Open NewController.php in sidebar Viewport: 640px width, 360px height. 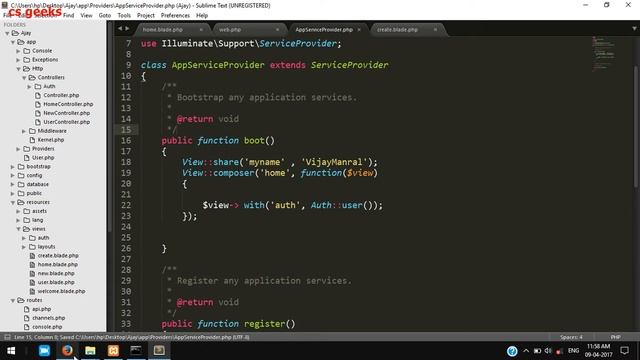coord(67,113)
